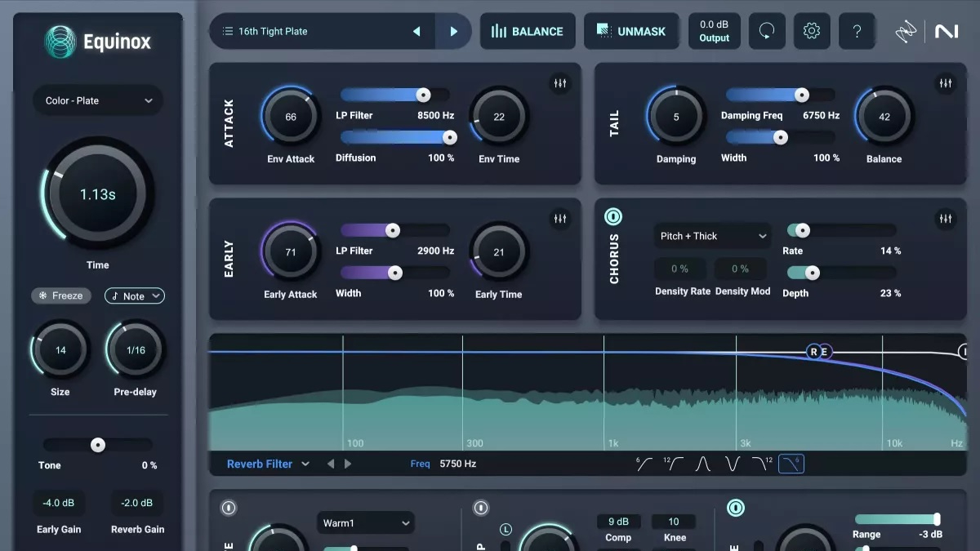
Task: Go to the previous preset with left arrow
Action: [416, 31]
